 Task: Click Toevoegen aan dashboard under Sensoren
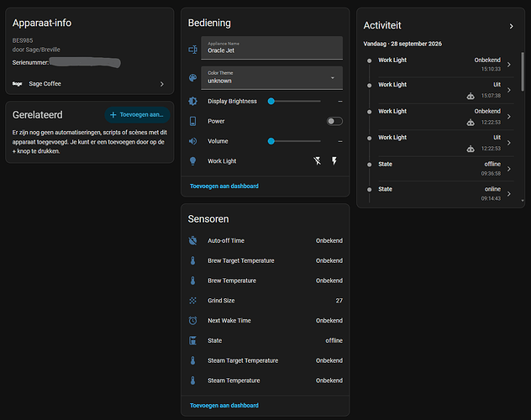pyautogui.click(x=223, y=406)
